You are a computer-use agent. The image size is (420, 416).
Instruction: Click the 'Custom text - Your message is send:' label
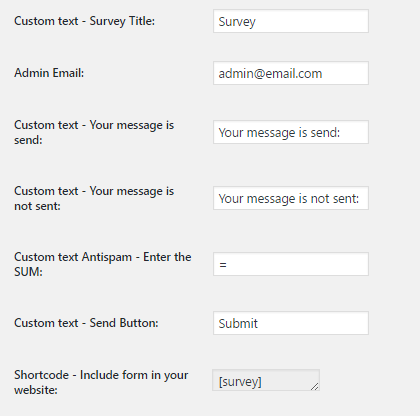94,132
